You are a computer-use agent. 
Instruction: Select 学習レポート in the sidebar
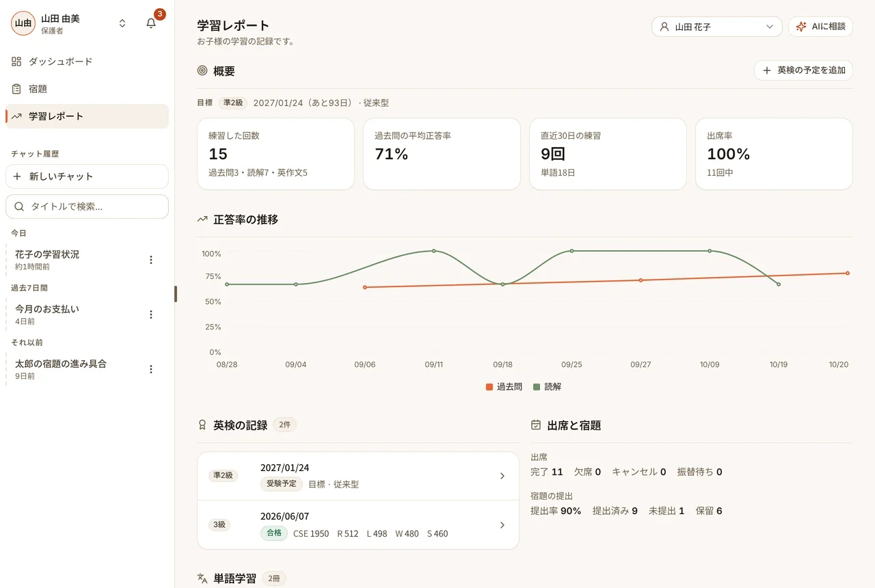[x=87, y=116]
